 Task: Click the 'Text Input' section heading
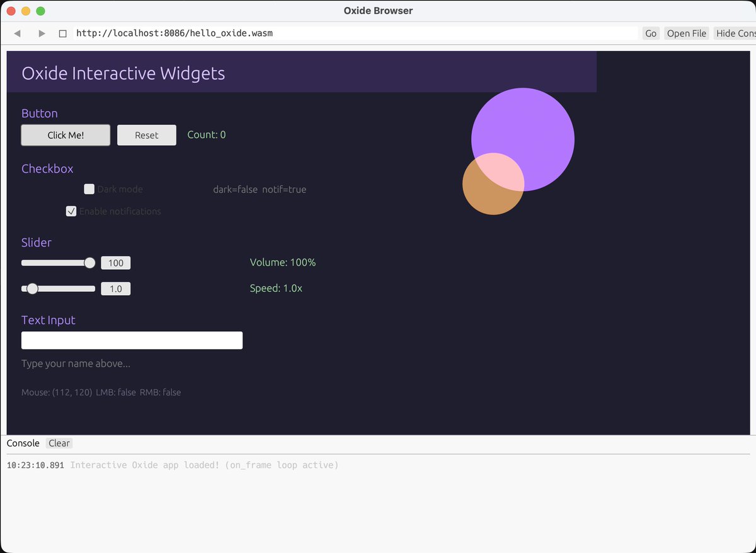point(49,320)
